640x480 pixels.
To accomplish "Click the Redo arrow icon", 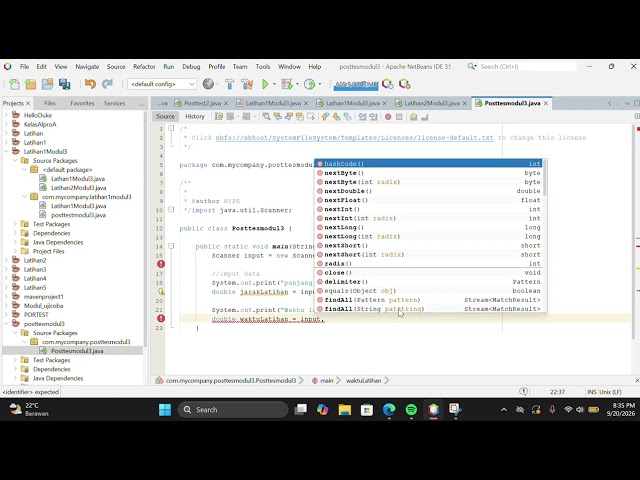I will coord(107,84).
